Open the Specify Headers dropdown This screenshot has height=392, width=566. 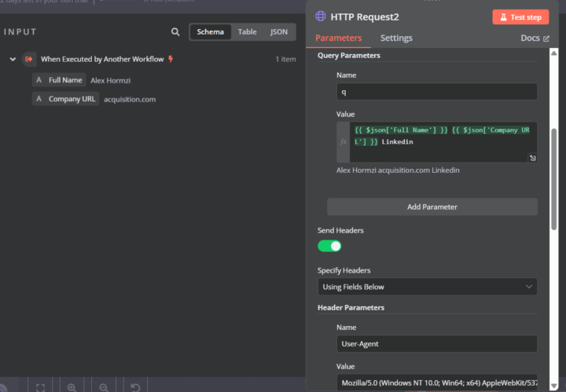tap(427, 287)
